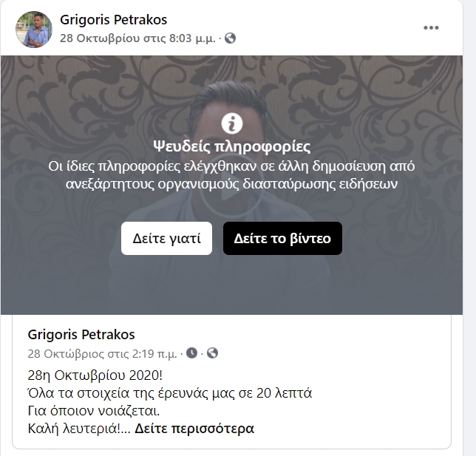Click the 28 Οκτώβριος στις 2:19 π.μ. timestamp
476x456 pixels.
click(101, 353)
